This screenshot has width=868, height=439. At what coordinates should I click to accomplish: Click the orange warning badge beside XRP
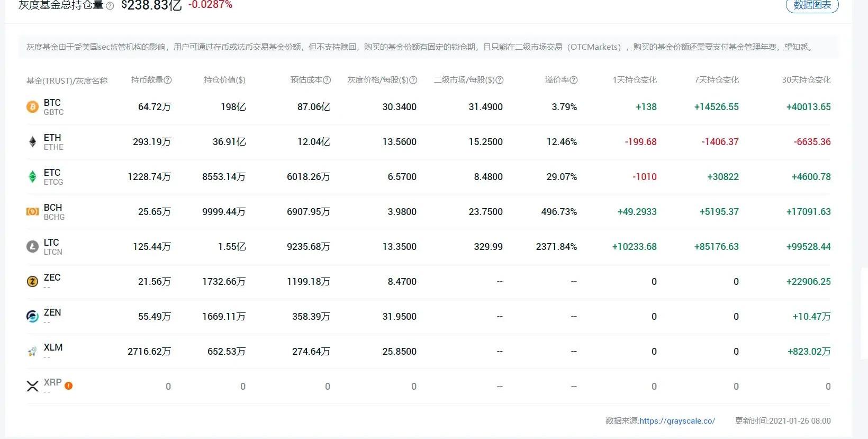click(68, 386)
